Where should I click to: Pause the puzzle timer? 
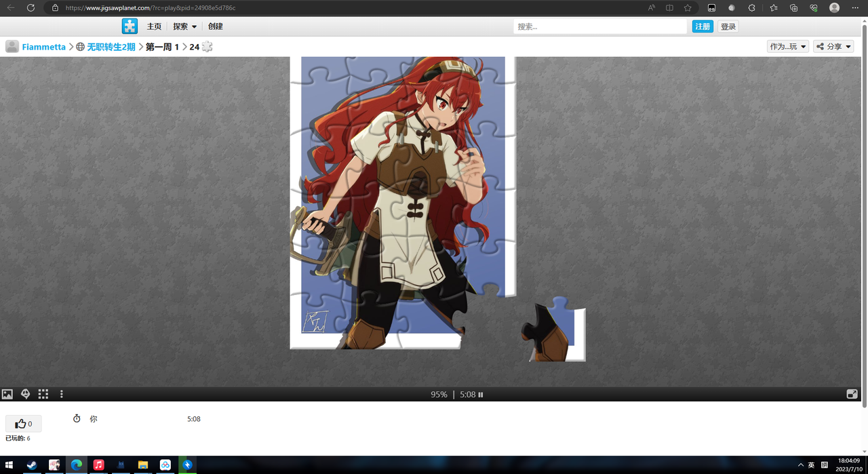pyautogui.click(x=481, y=395)
